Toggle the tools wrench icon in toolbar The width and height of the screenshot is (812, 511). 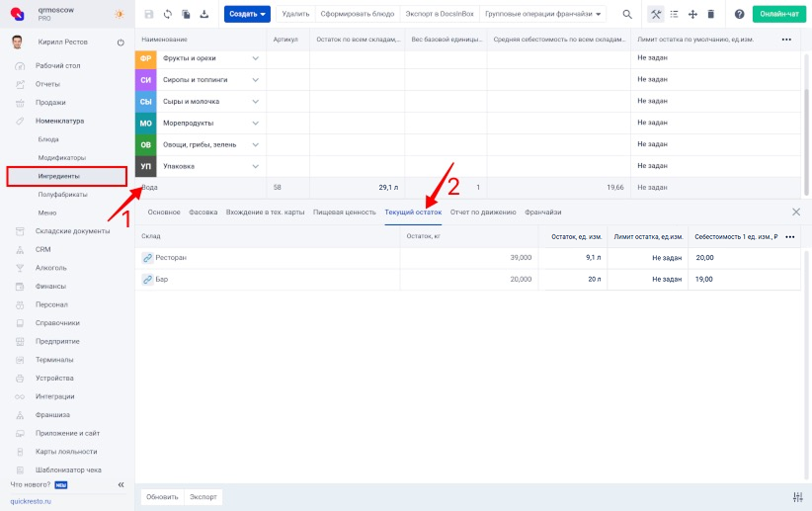(x=655, y=14)
